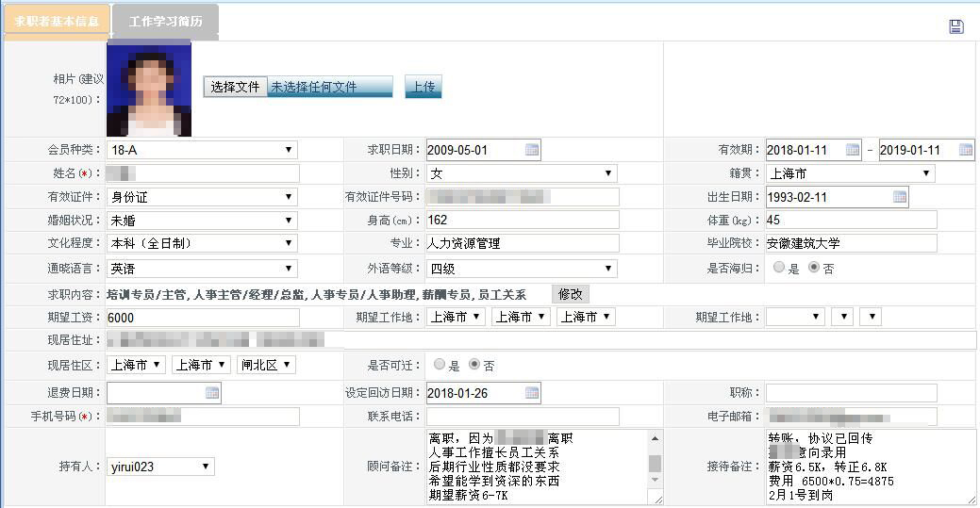Switch to 工作学习简历 tab
This screenshot has height=508, width=980.
[166, 22]
